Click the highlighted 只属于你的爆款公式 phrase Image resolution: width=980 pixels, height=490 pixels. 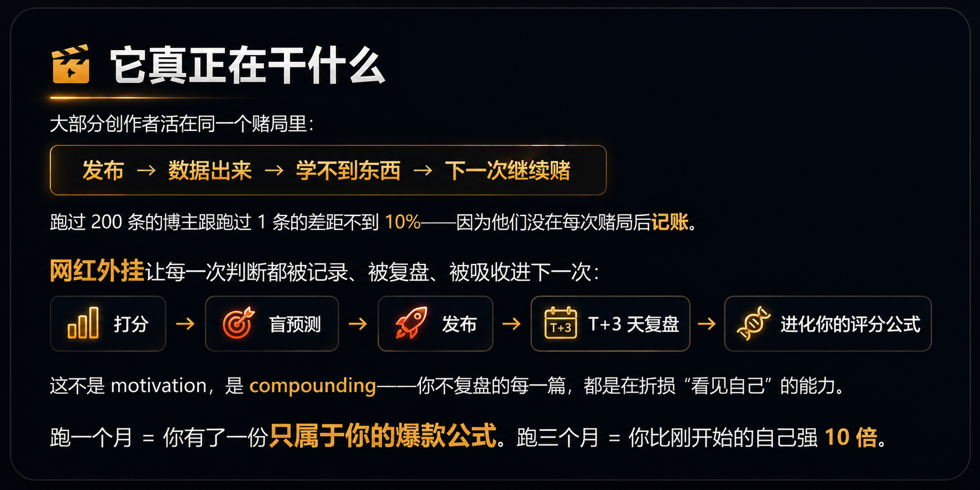(x=383, y=436)
